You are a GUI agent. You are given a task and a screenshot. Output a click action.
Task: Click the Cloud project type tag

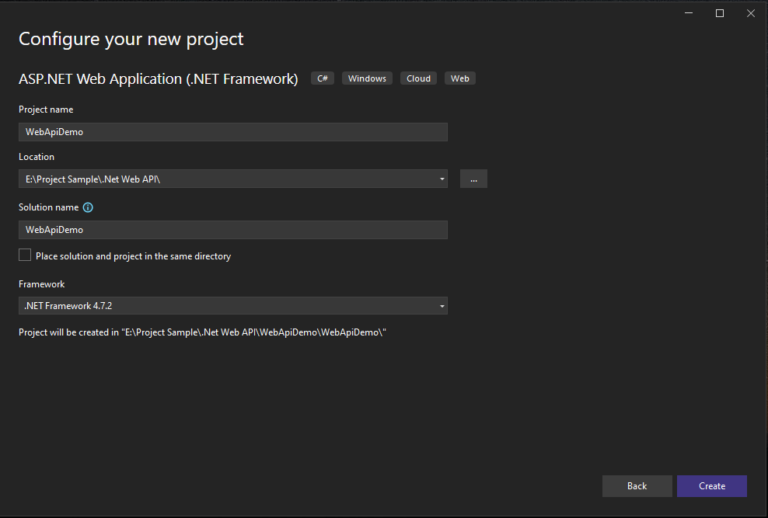coord(418,78)
